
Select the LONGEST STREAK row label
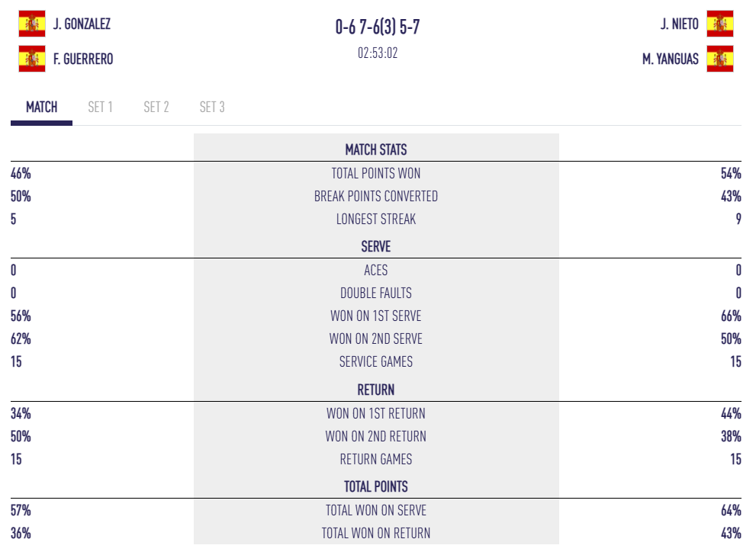pos(376,219)
